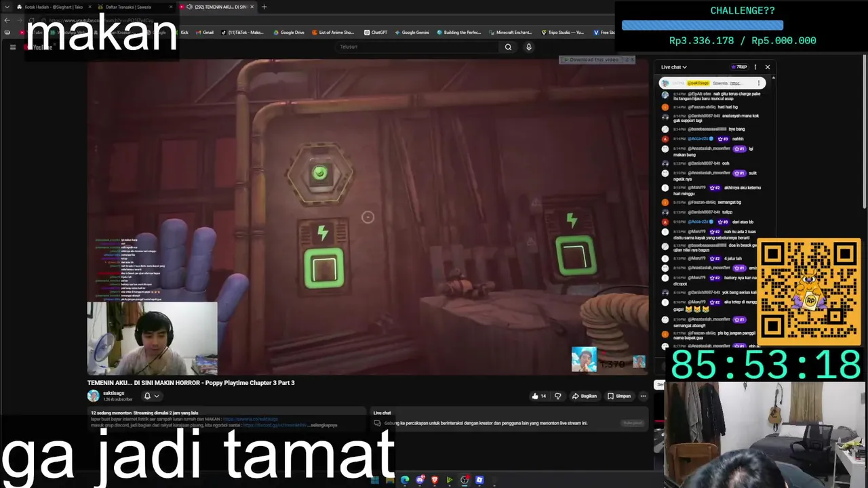
Task: Open options for pinned saktisags message
Action: (x=759, y=83)
